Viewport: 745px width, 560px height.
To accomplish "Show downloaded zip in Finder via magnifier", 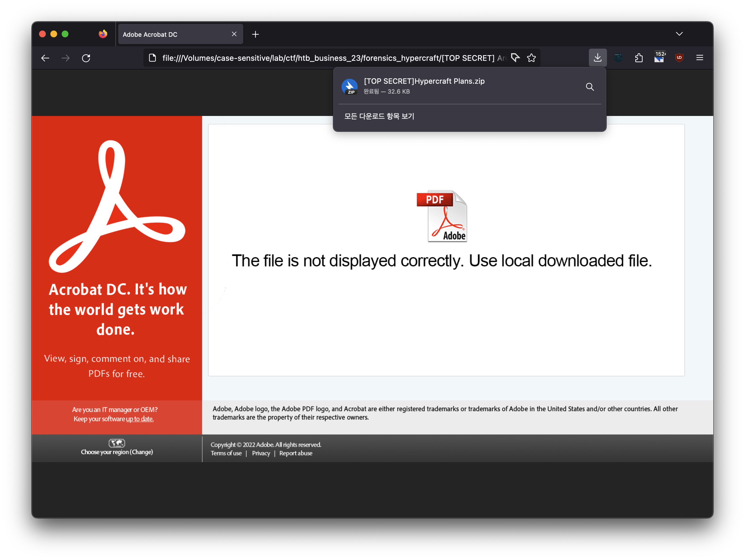I will click(590, 87).
